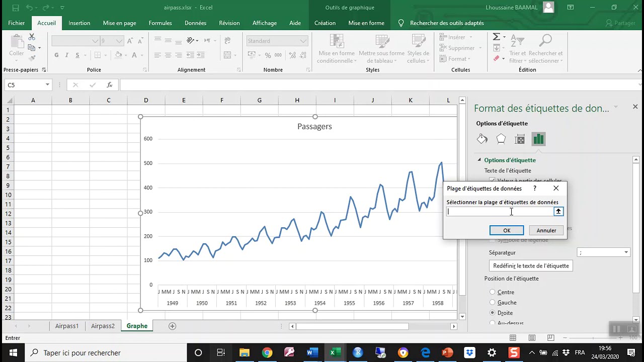Click the data label range input field
Viewport: 644px width, 362px height.
pos(500,212)
